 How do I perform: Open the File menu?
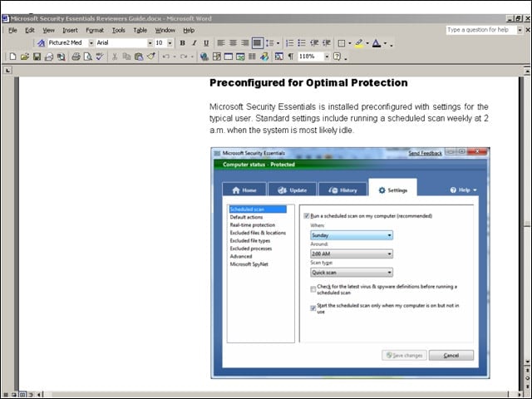[x=12, y=30]
